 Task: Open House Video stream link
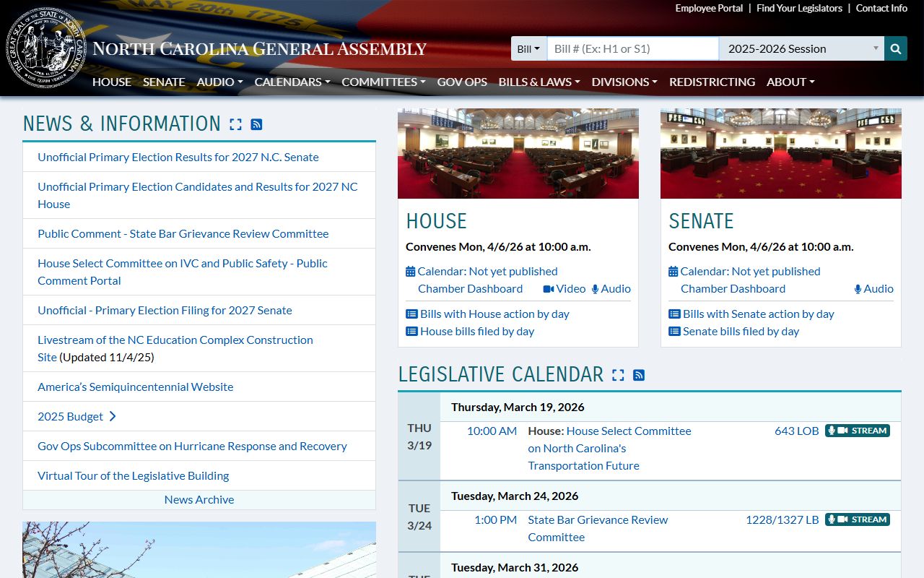point(565,288)
